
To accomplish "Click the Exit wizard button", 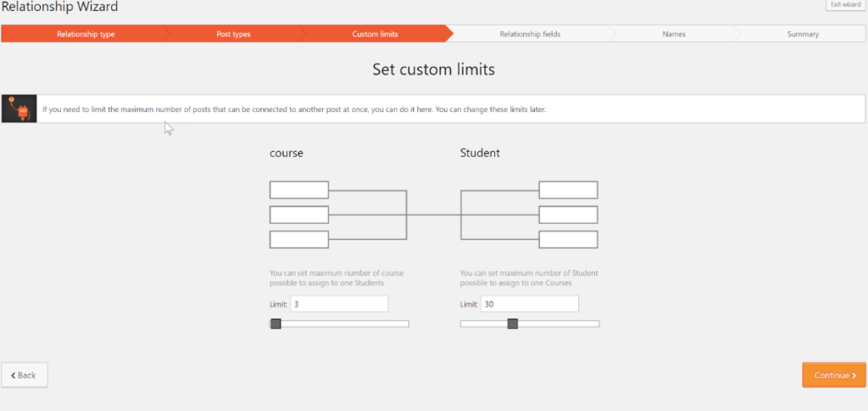I will [x=845, y=5].
